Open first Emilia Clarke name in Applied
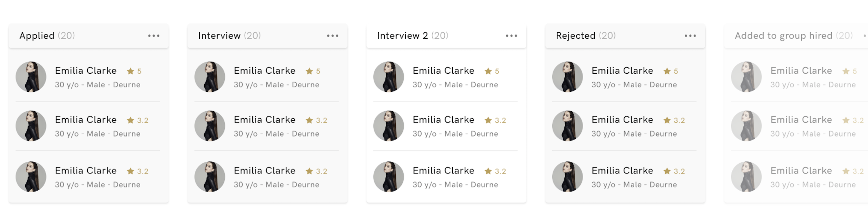This screenshot has height=221, width=868. click(x=86, y=71)
